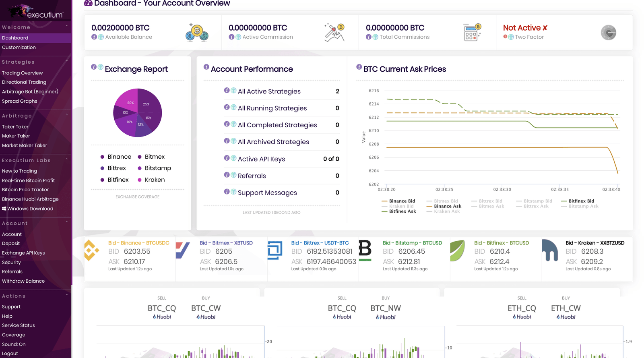Screen dimensions: 644x358
Task: Click the Binance logo in the bid ticker
Action: point(91,250)
